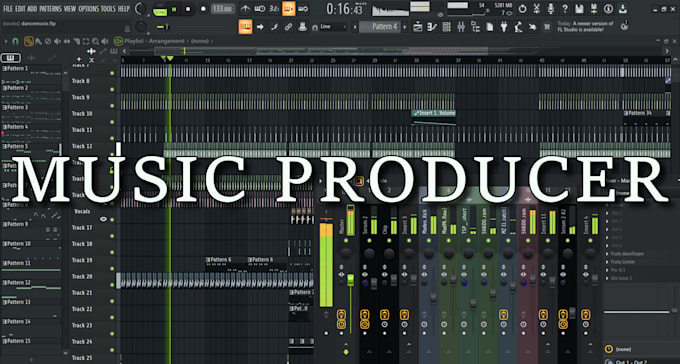680x364 pixels.
Task: Open the TOOLS menu
Action: click(x=108, y=9)
